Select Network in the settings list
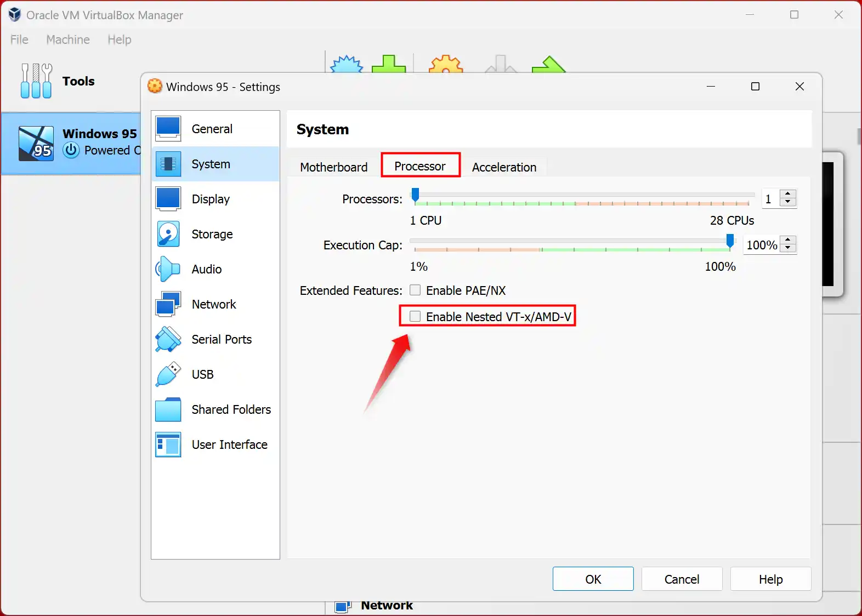Image resolution: width=862 pixels, height=616 pixels. click(216, 304)
